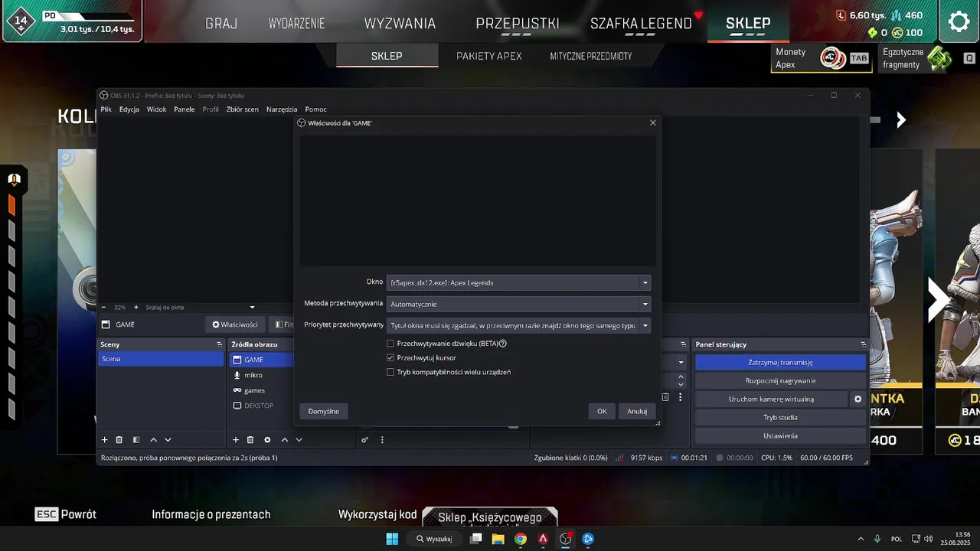Click Zatrzymaj transmisję button

point(780,362)
